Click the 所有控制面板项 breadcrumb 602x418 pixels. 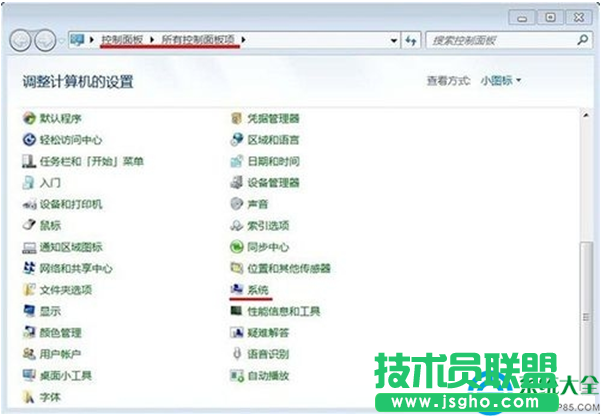click(198, 40)
